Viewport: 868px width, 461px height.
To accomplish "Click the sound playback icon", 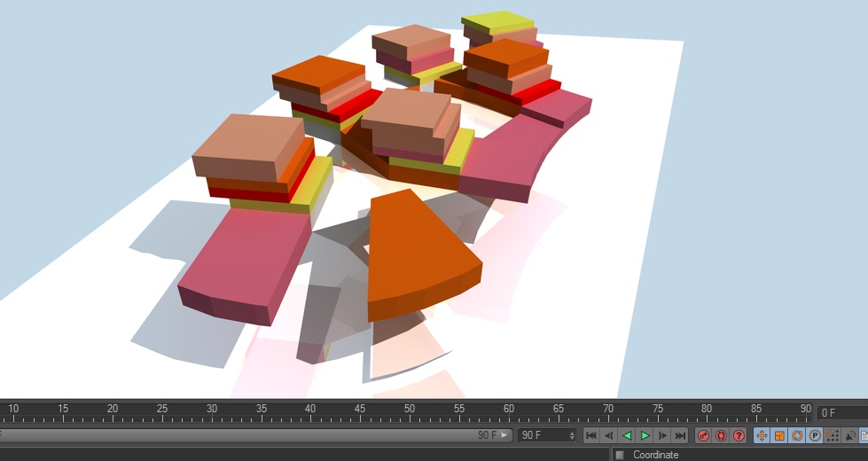I will coord(850,435).
